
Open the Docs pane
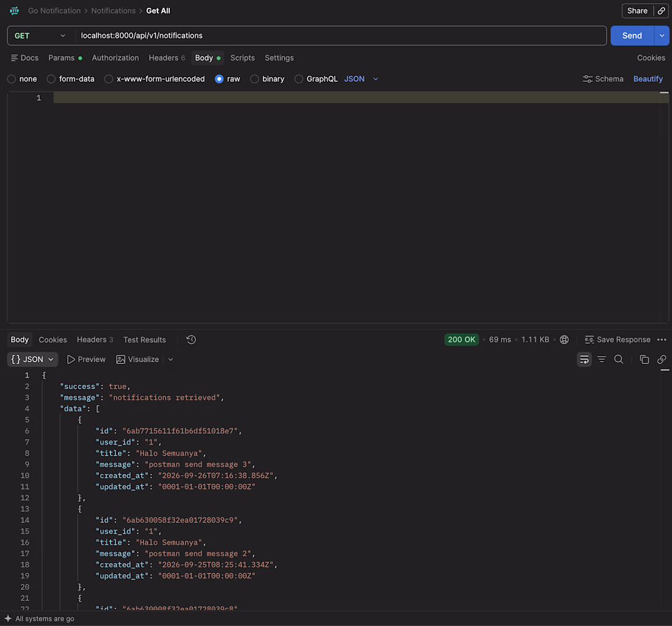[25, 58]
